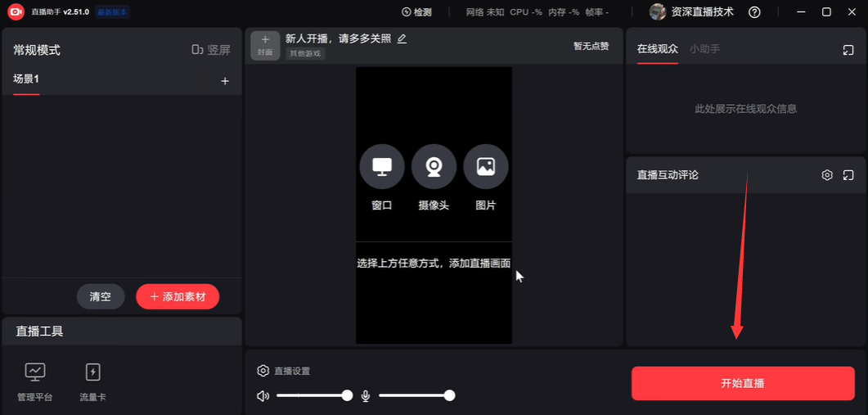Pop out the 直播互动评论 panel

click(848, 175)
